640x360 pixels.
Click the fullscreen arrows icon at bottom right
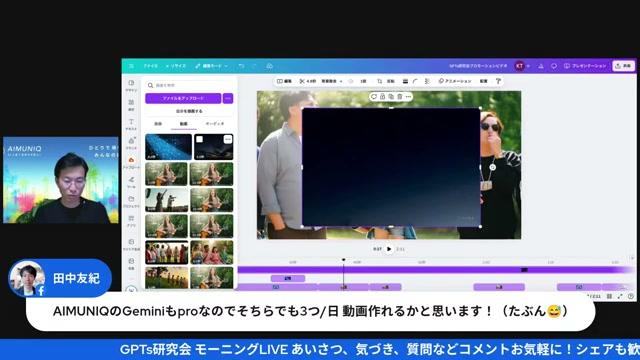click(620, 296)
